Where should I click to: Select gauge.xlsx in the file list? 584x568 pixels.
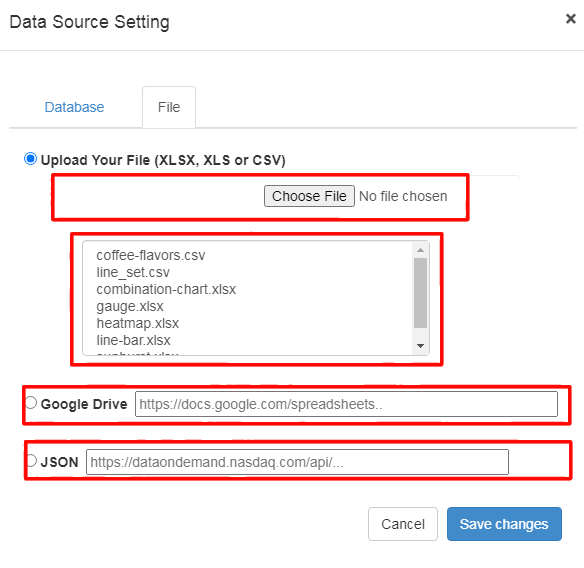coord(130,306)
